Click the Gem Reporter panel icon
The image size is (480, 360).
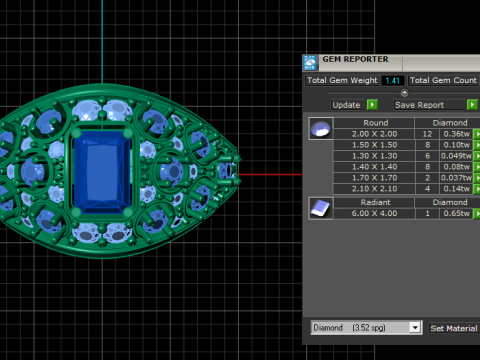(310, 63)
